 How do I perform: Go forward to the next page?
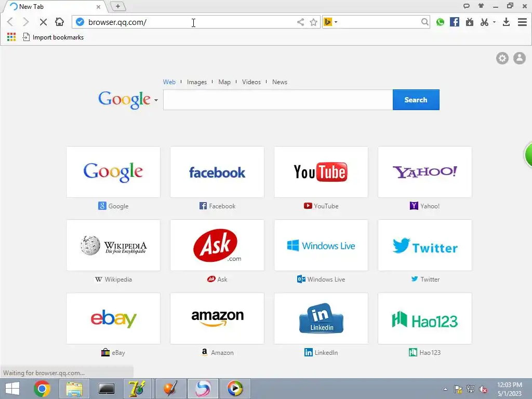pos(26,22)
